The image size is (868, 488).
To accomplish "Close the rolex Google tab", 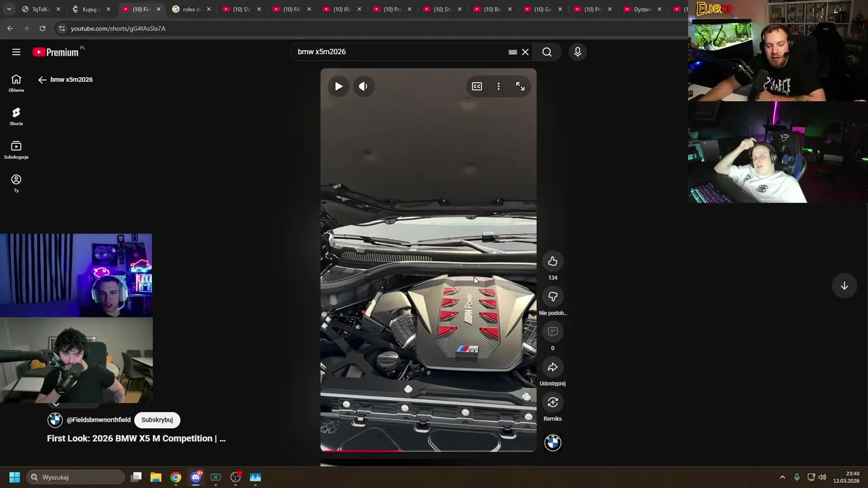I will tap(208, 9).
